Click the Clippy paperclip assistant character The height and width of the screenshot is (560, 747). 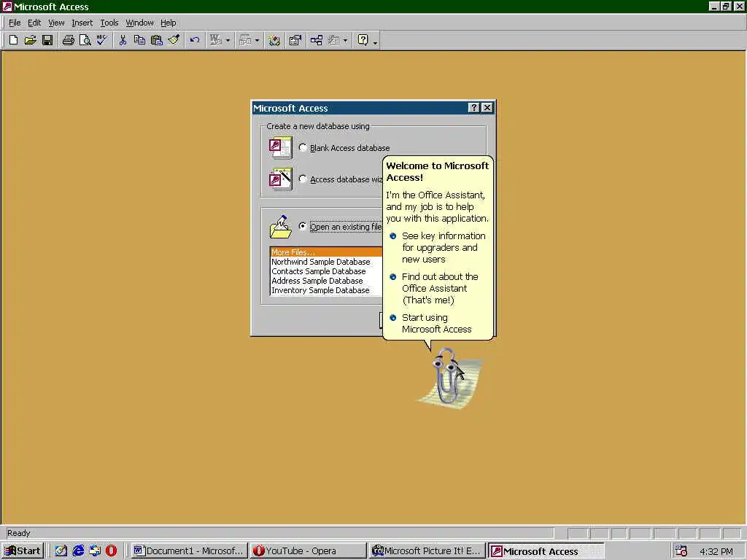click(448, 378)
